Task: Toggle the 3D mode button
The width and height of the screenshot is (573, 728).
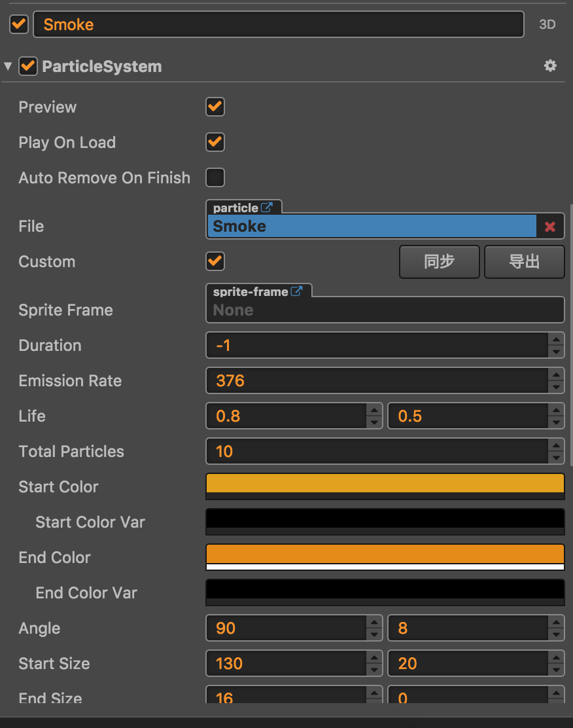Action: coord(547,25)
